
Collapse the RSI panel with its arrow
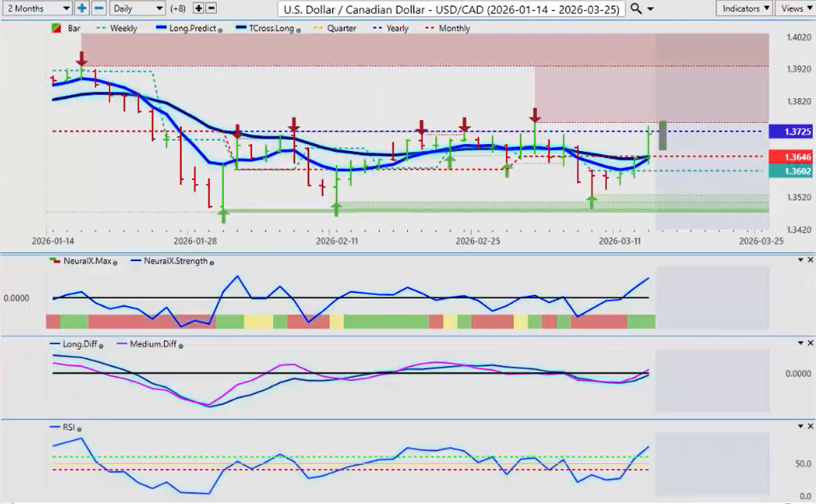(x=800, y=426)
